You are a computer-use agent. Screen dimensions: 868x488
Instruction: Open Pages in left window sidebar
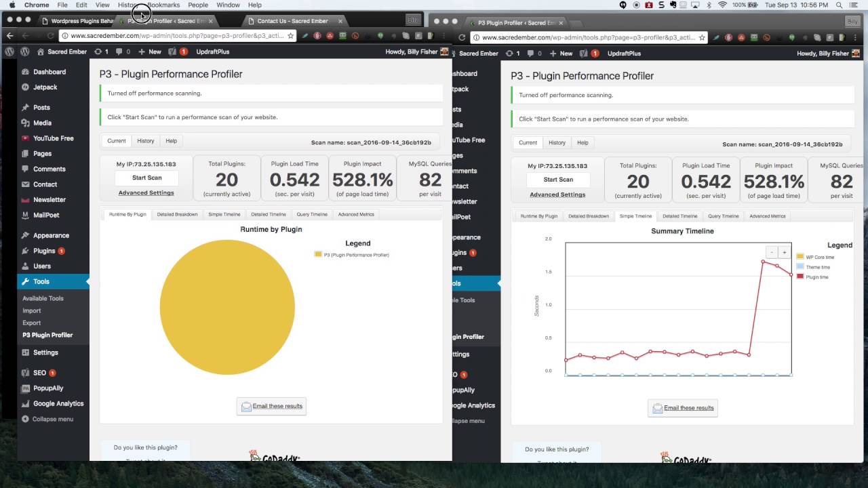click(x=42, y=154)
